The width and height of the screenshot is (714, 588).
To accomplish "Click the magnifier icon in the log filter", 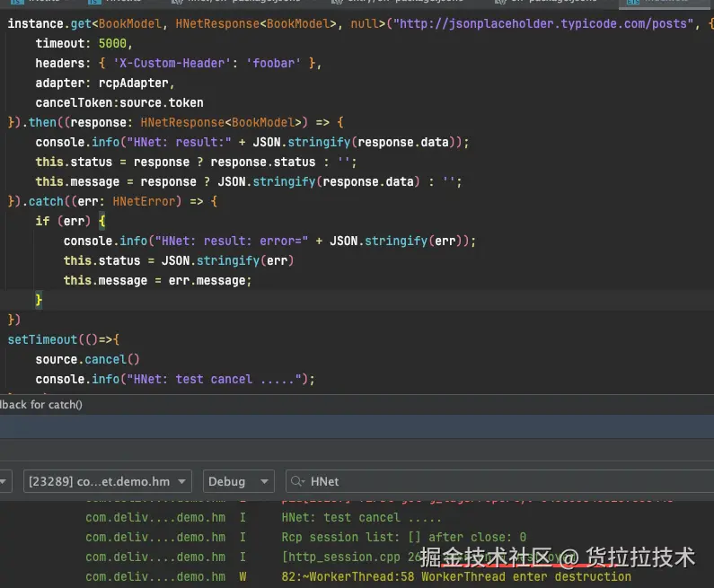I will [x=297, y=481].
